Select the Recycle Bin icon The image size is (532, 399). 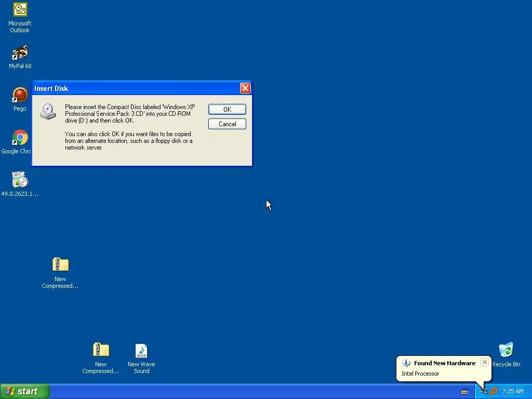506,354
